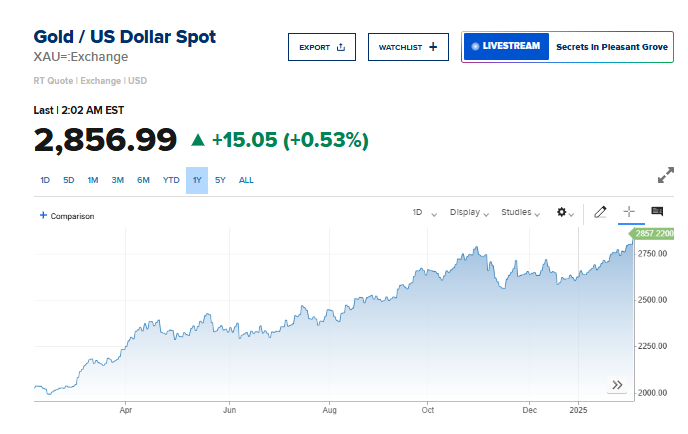Click the double-arrow scroll chart button
Image resolution: width=688 pixels, height=434 pixels.
click(617, 385)
